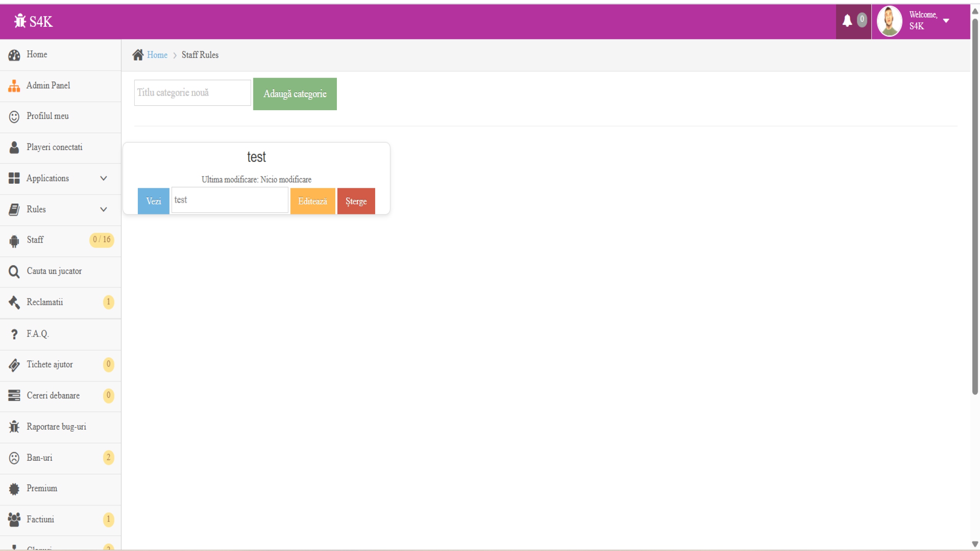Click the home icon in breadcrumb
This screenshot has height=551, width=980.
(x=138, y=55)
